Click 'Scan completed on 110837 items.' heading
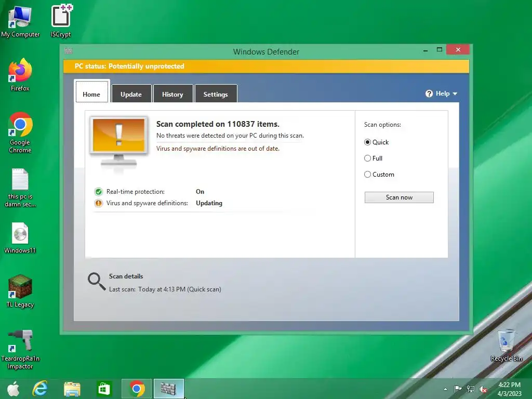Viewport: 532px width, 399px height. (x=218, y=124)
